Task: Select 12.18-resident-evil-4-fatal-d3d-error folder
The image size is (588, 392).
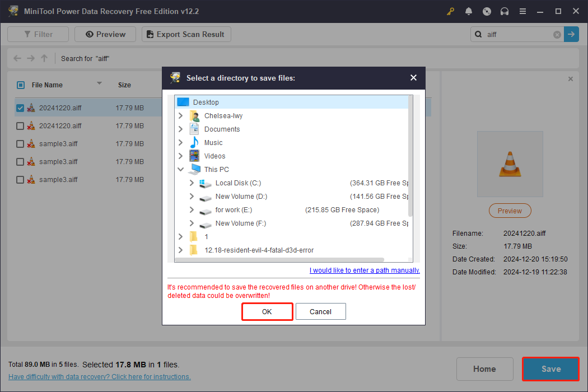Action: coord(259,250)
